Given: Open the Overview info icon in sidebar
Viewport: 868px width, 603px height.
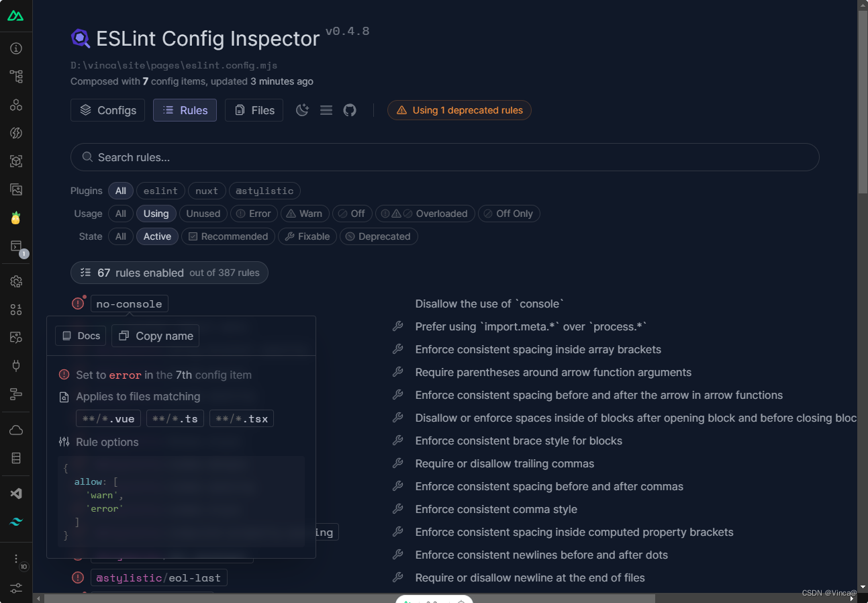Looking at the screenshot, I should (x=16, y=48).
